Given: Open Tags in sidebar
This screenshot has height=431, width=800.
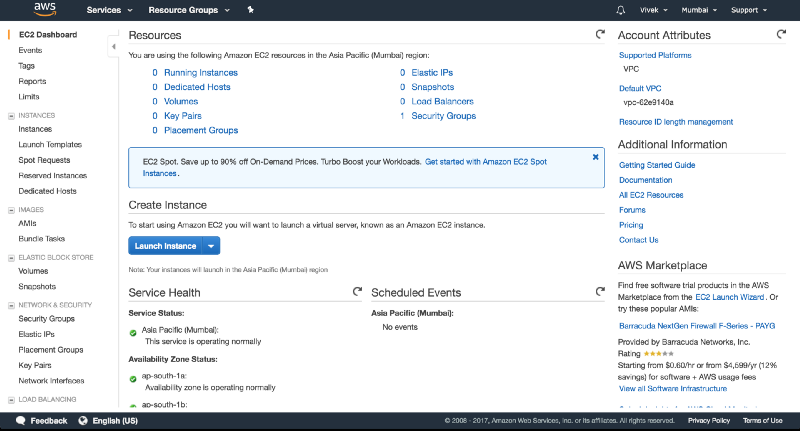Looking at the screenshot, I should 27,66.
